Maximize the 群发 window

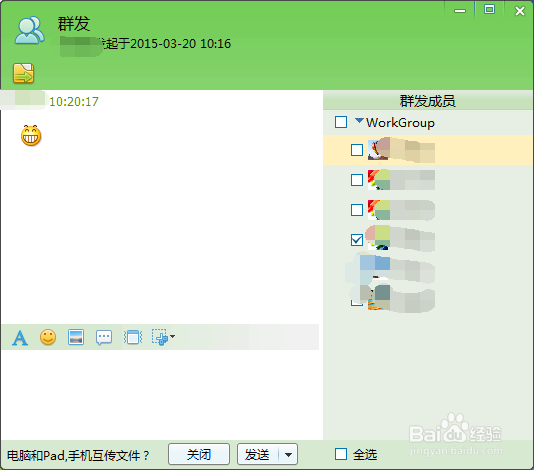[489, 10]
